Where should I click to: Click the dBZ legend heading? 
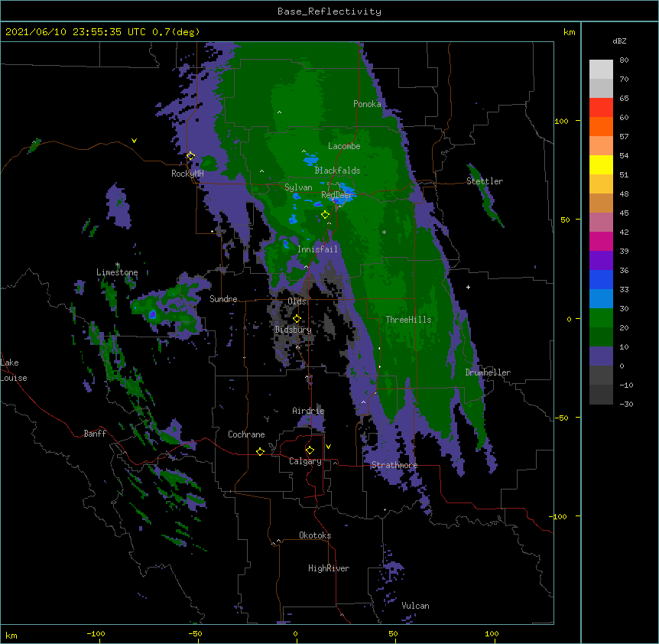(x=619, y=41)
